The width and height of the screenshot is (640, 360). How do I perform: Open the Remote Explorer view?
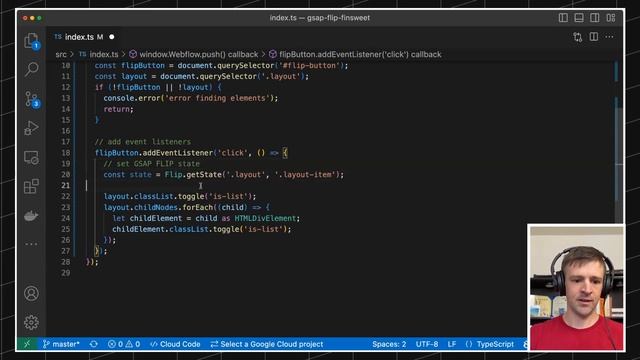31,158
